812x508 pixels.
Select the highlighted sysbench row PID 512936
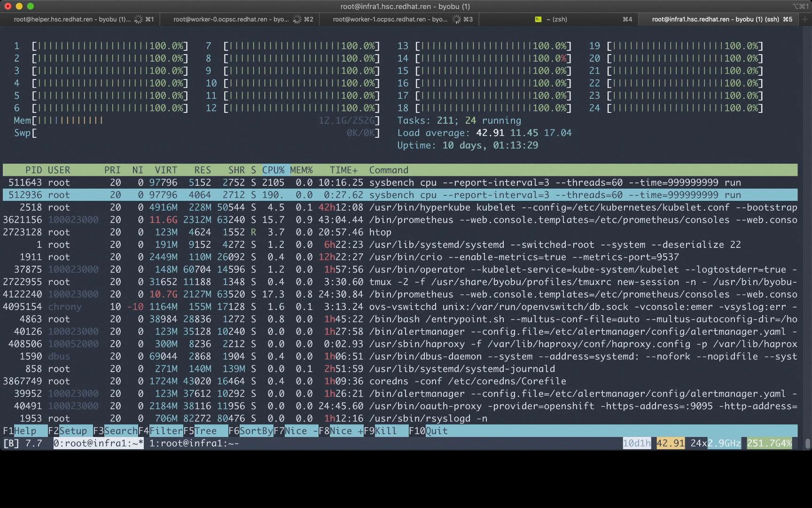point(400,195)
